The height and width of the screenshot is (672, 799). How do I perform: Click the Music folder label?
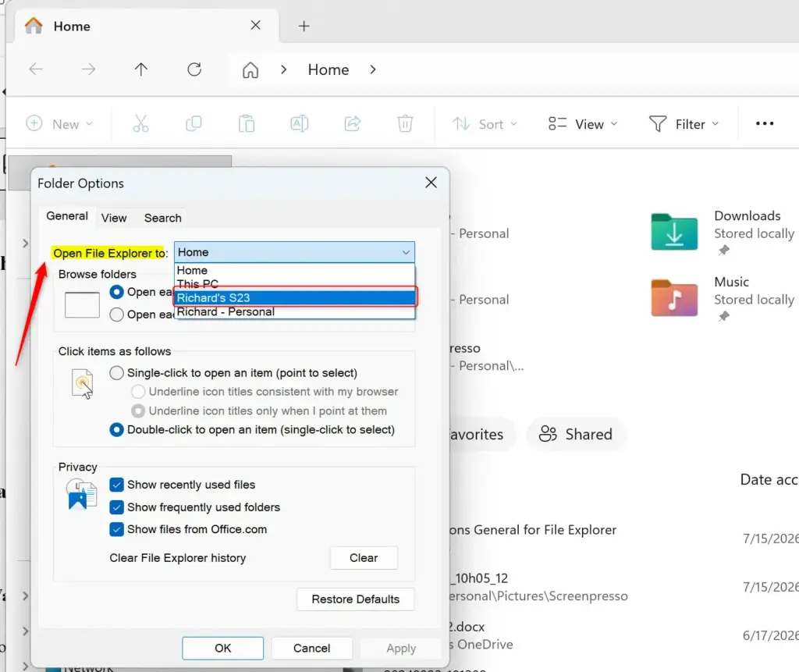click(731, 282)
